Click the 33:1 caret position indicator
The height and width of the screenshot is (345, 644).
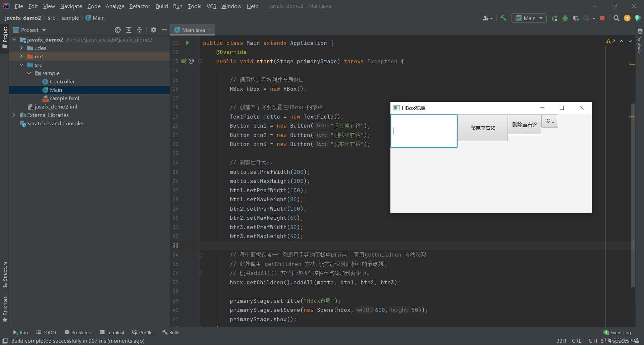[x=561, y=341]
